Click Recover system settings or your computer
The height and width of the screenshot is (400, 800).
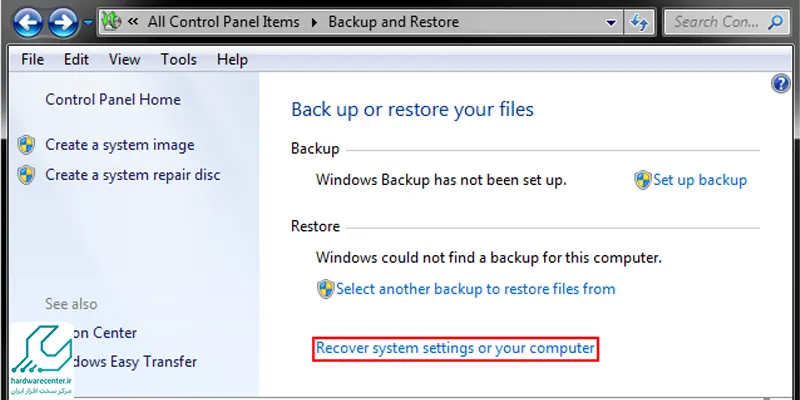point(455,348)
